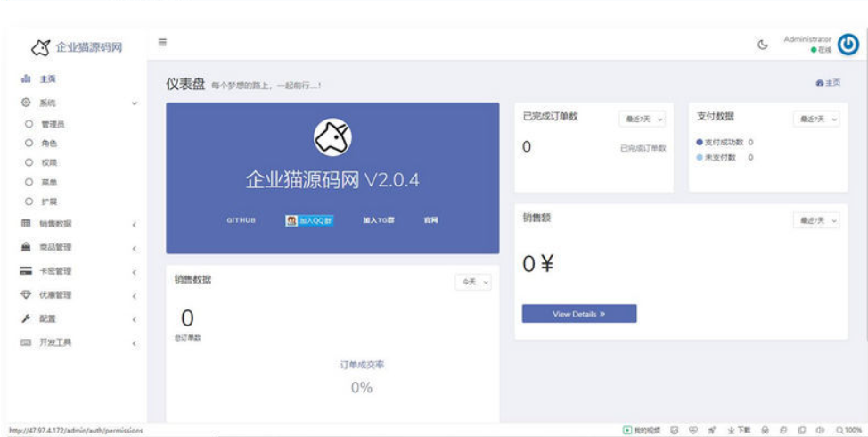868x437 pixels.
Task: Click the 配置 wrench icon
Action: 26,318
